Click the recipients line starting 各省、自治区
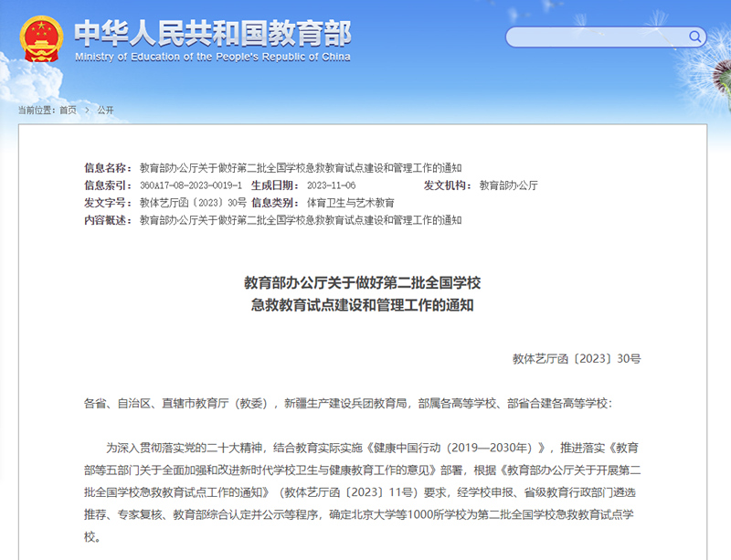The image size is (731, 560). pyautogui.click(x=348, y=403)
